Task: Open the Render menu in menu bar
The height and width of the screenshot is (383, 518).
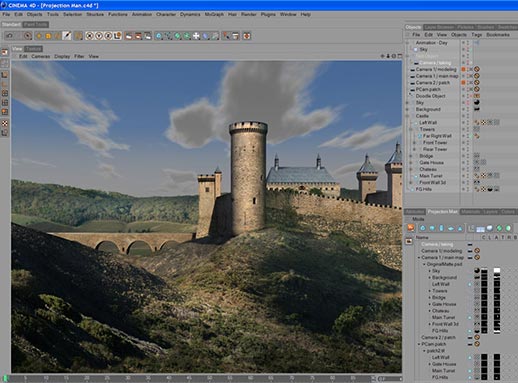Action: coord(249,14)
